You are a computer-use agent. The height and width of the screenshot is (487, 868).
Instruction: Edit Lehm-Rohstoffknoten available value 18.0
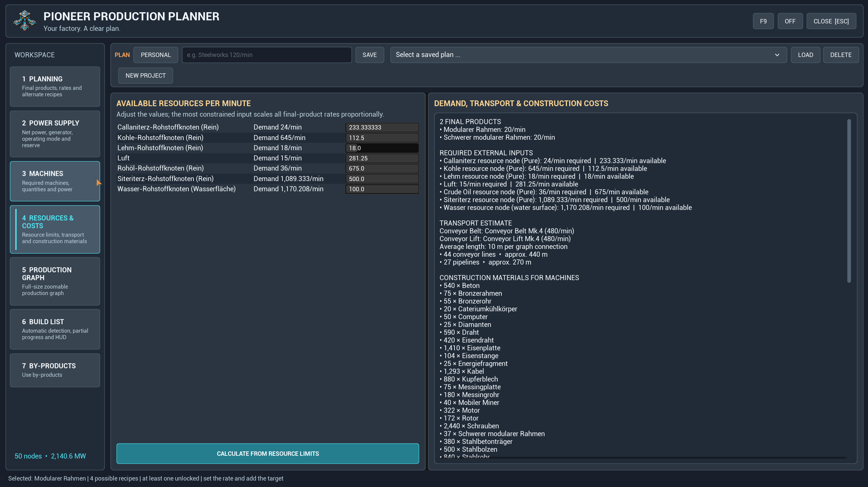point(382,148)
